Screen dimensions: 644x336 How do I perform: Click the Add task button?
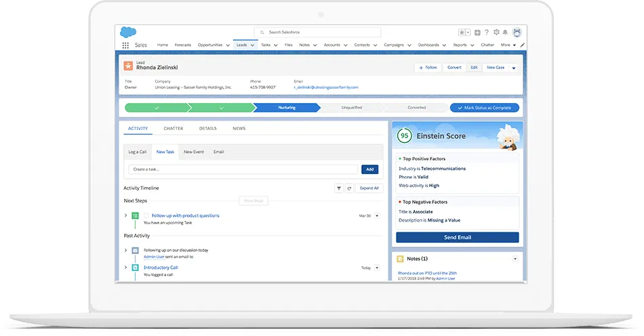pyautogui.click(x=369, y=169)
